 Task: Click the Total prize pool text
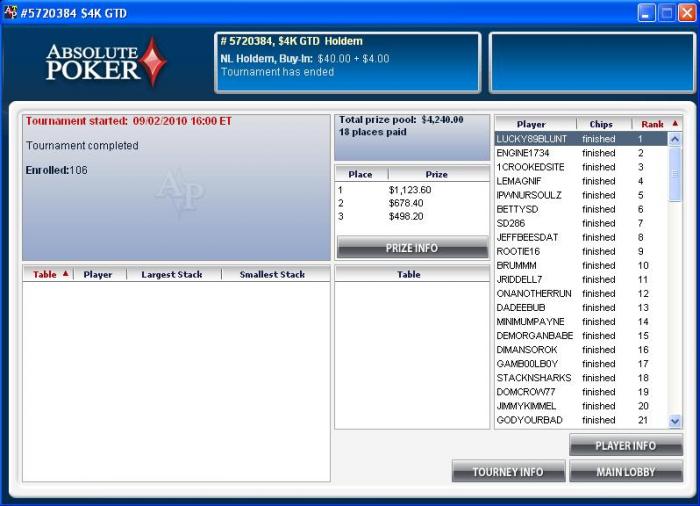pos(401,120)
